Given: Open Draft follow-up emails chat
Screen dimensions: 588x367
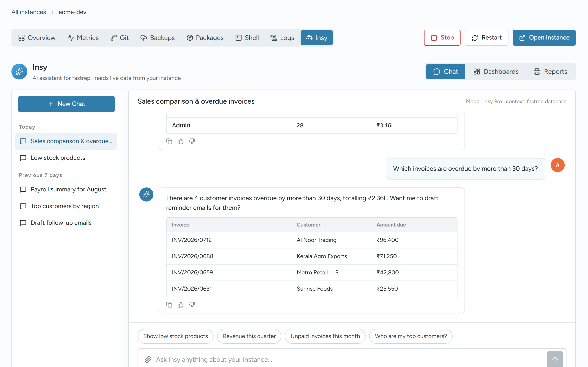Looking at the screenshot, I should 66,223.
